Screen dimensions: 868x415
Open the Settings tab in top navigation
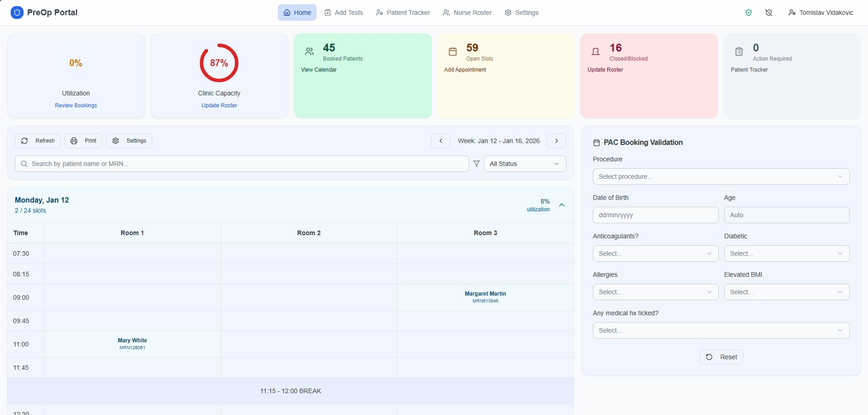pyautogui.click(x=521, y=13)
